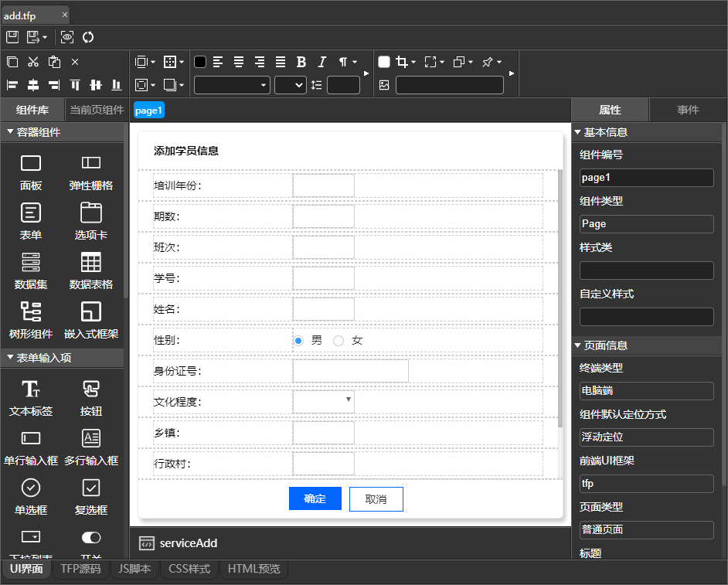Click the scissors cut icon
The image size is (728, 585).
(33, 62)
